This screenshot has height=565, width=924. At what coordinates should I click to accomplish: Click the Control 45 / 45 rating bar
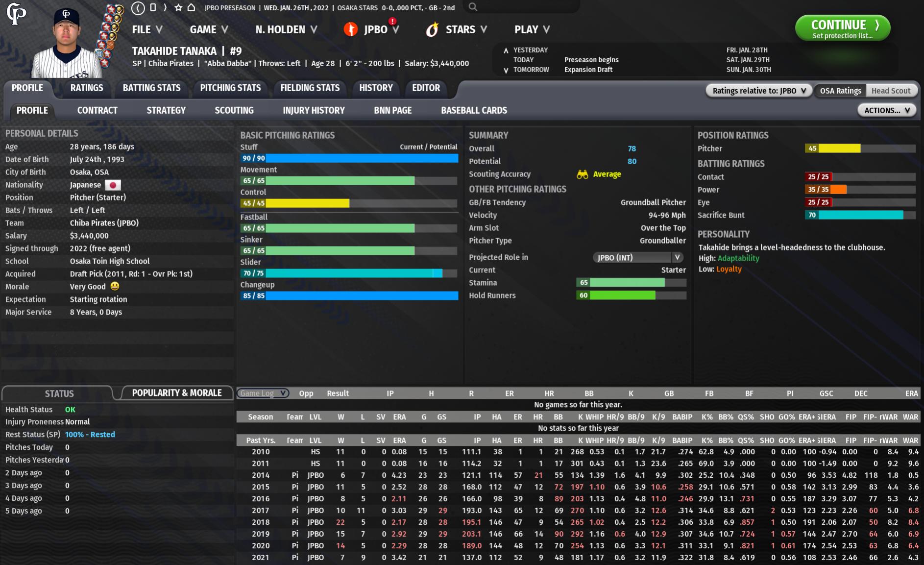pyautogui.click(x=349, y=203)
